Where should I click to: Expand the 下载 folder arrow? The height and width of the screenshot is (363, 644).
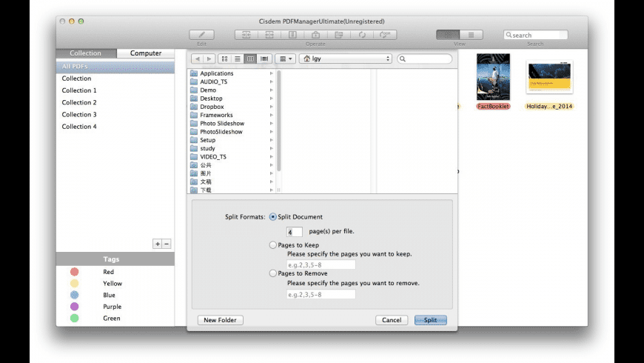(x=272, y=190)
